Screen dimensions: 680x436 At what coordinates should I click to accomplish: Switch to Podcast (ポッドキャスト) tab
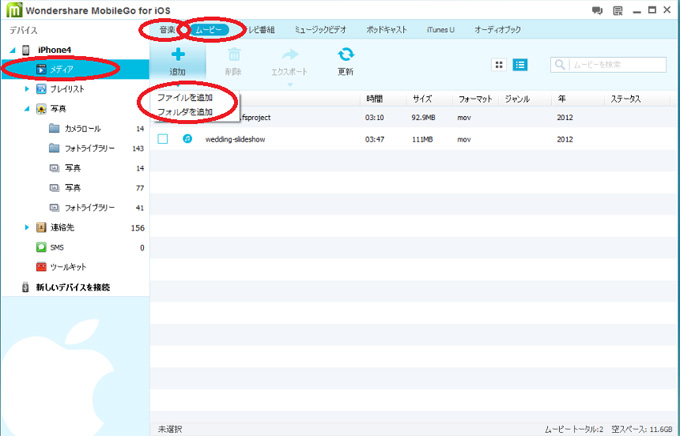tap(386, 30)
